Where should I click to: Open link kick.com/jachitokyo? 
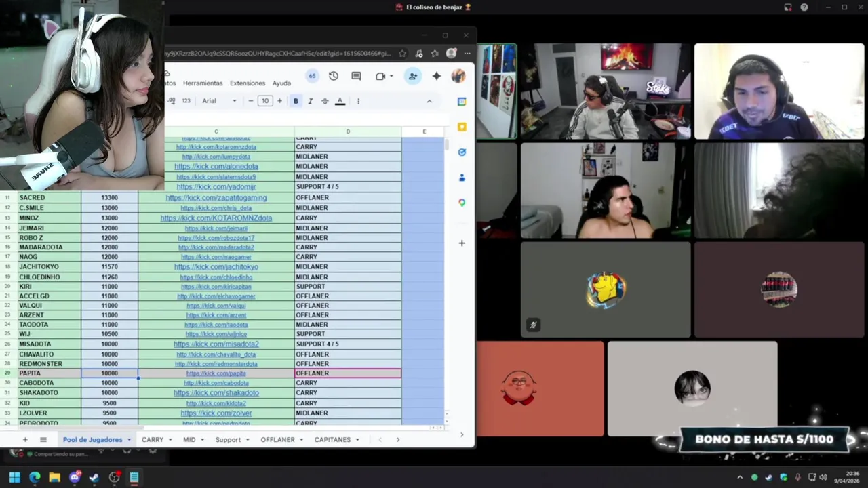pos(216,267)
